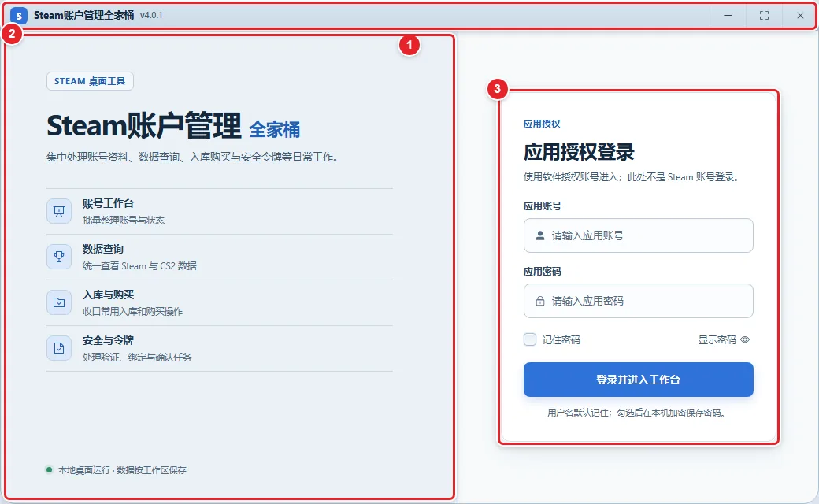Select the 数据查询 feature title
The image size is (819, 504).
point(103,249)
